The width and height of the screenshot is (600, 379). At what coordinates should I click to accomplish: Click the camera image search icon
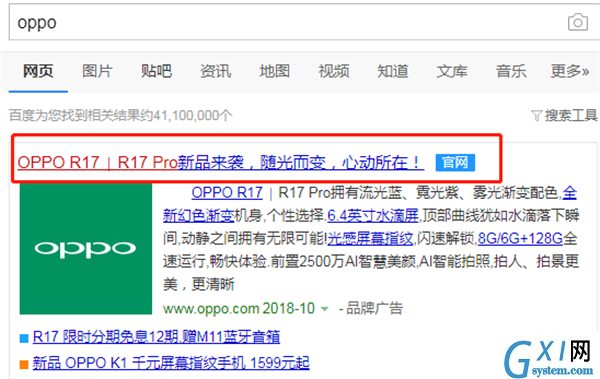click(578, 22)
